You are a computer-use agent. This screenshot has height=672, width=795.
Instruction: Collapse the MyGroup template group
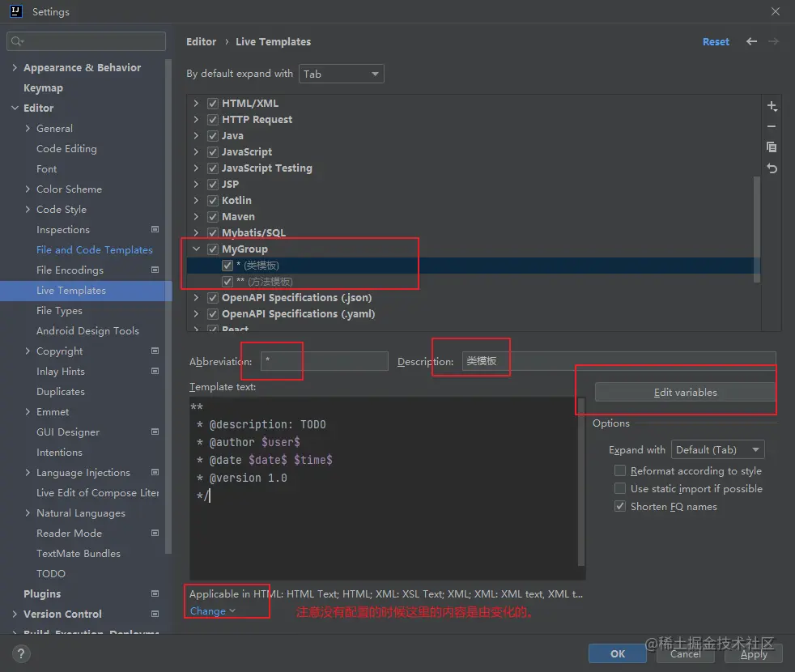click(x=196, y=249)
